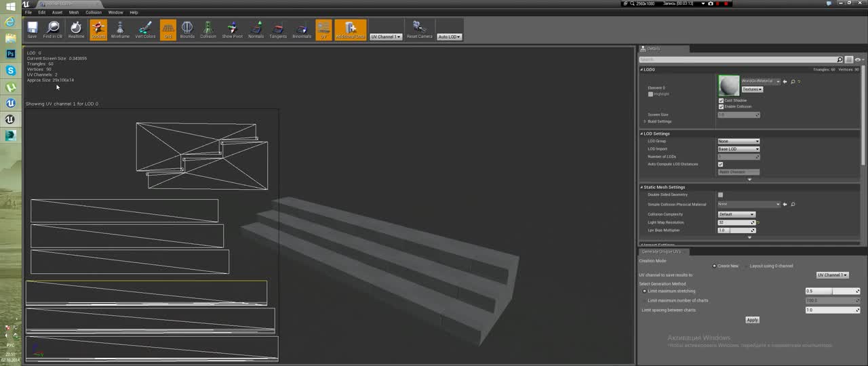Open Photoshop from the taskbar
Viewport: 868px width, 366px height.
click(x=10, y=54)
